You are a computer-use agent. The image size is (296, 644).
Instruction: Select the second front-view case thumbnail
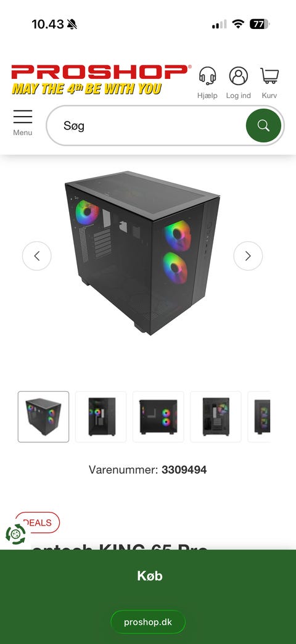click(101, 417)
